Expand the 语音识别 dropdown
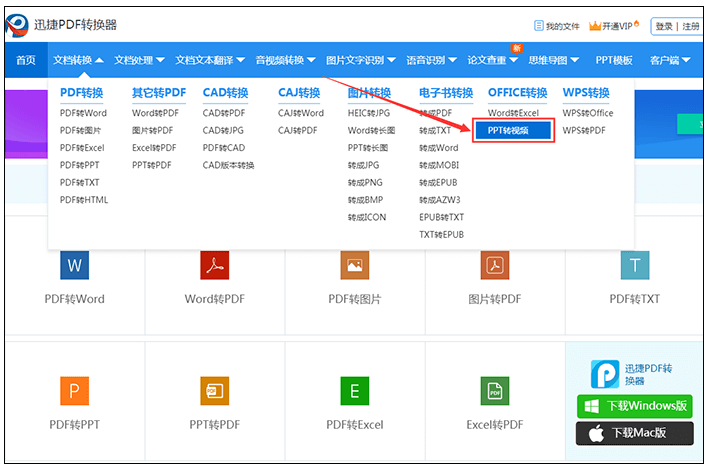724x468 pixels. (431, 60)
